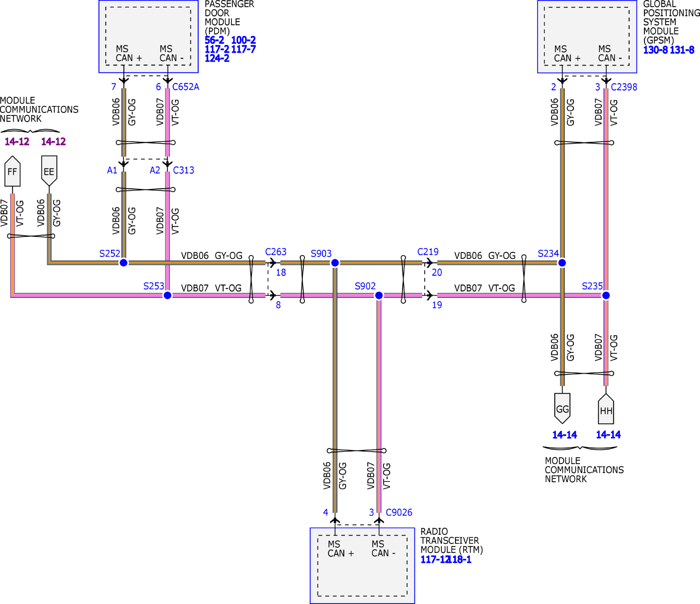Click splice label S903
Viewport: 700px width, 604px height.
(321, 254)
